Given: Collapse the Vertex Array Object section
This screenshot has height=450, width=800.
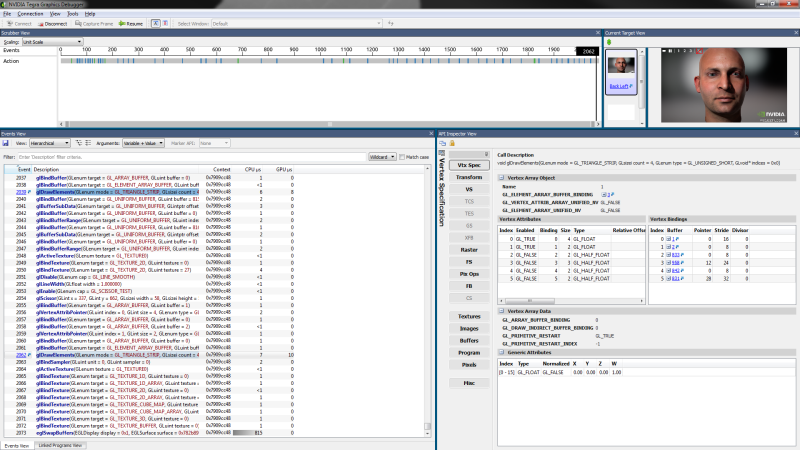Looking at the screenshot, I should (x=502, y=178).
